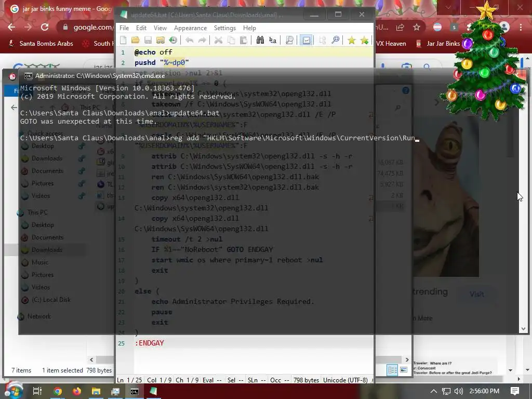Screen dimensions: 532x399
Task: Add to favorites with the star-plus icon
Action: [x=364, y=41]
